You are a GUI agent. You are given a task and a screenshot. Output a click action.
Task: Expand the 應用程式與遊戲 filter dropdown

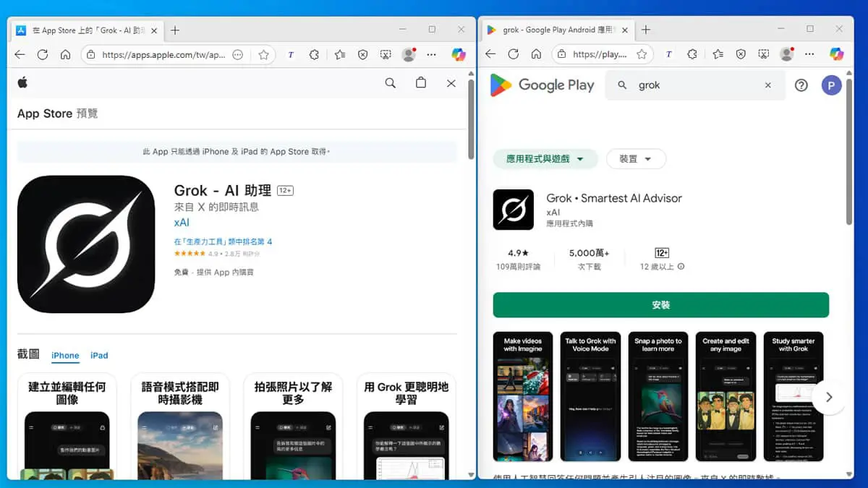point(545,159)
